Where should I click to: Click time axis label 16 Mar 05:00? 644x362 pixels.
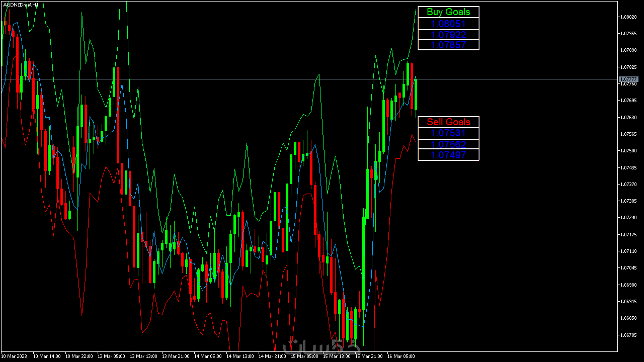point(401,356)
